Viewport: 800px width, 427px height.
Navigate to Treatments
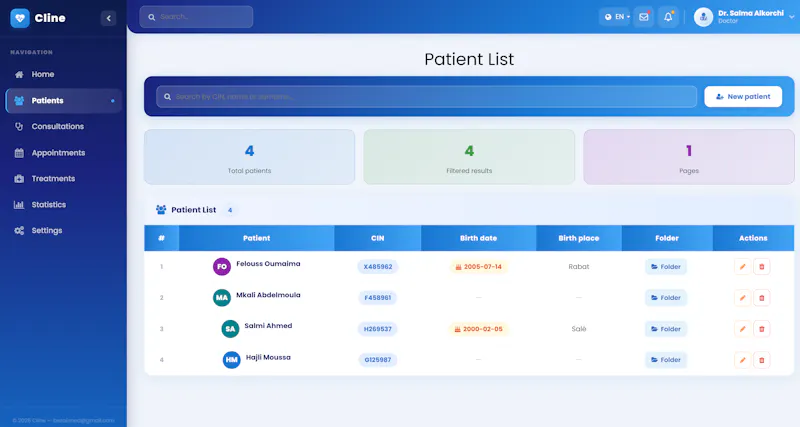click(63, 179)
